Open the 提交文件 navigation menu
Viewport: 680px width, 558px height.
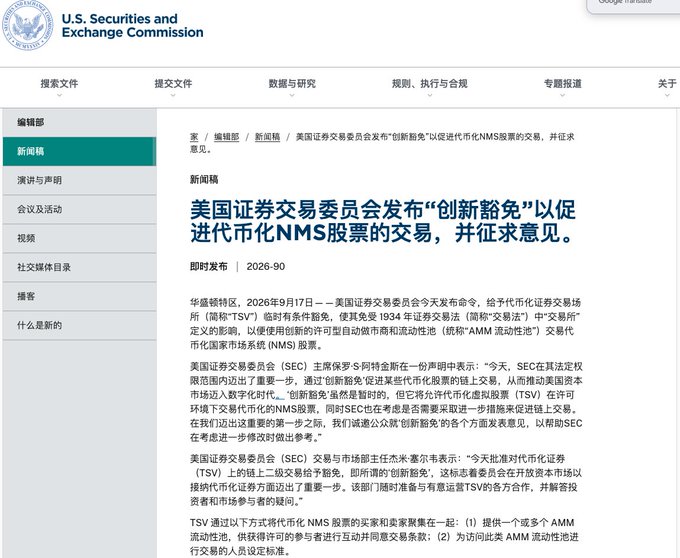click(x=173, y=84)
